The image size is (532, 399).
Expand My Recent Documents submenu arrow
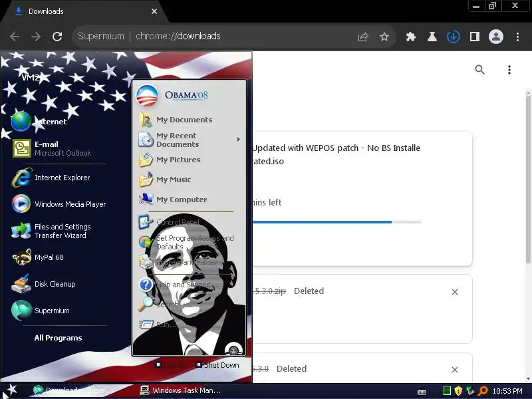[239, 140]
